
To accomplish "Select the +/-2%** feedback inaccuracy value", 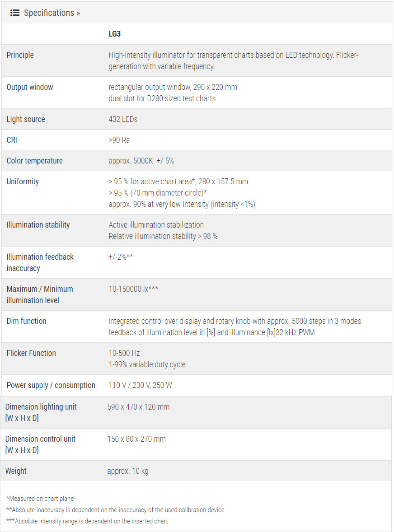I will click(x=121, y=257).
